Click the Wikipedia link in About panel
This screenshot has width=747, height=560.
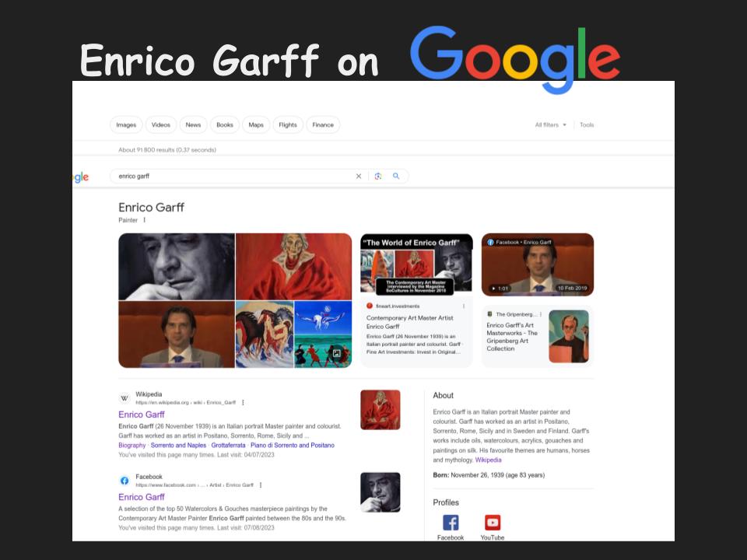(x=489, y=460)
